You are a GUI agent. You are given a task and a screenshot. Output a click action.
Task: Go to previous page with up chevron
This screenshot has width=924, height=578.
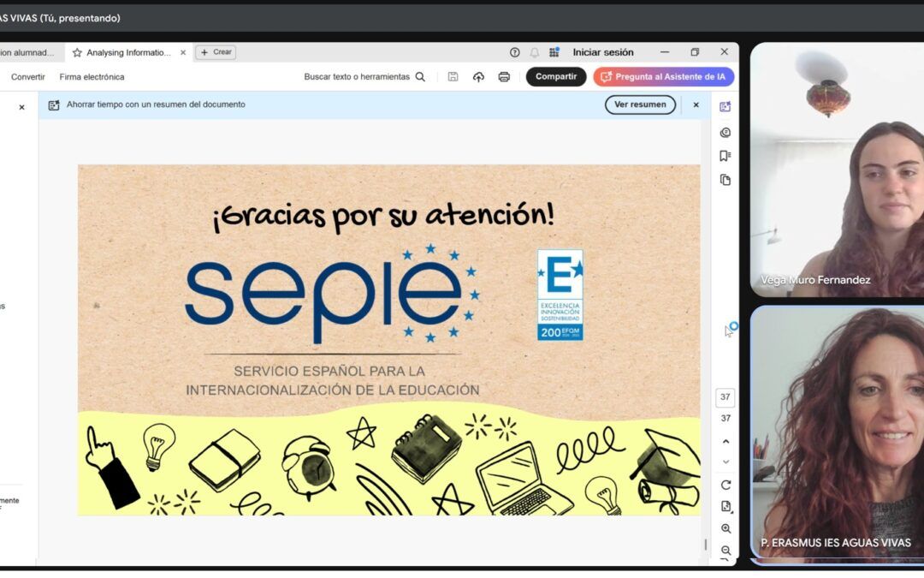pyautogui.click(x=726, y=441)
